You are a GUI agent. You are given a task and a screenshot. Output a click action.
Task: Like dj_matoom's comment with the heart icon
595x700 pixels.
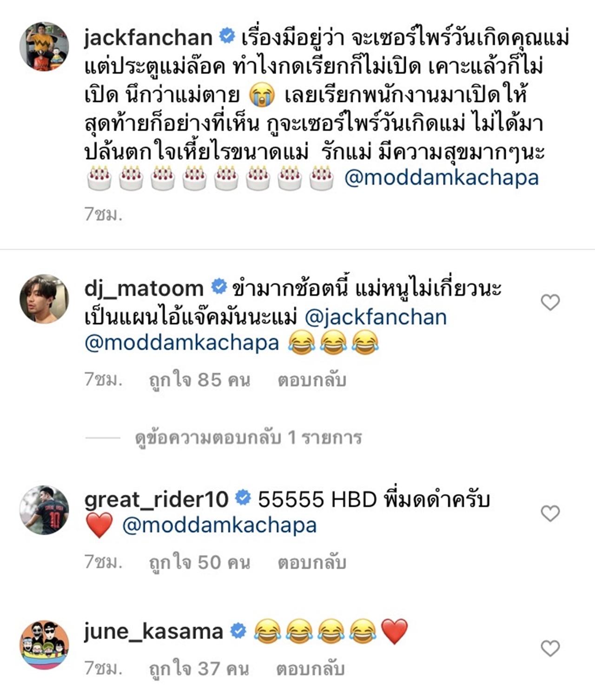[550, 303]
